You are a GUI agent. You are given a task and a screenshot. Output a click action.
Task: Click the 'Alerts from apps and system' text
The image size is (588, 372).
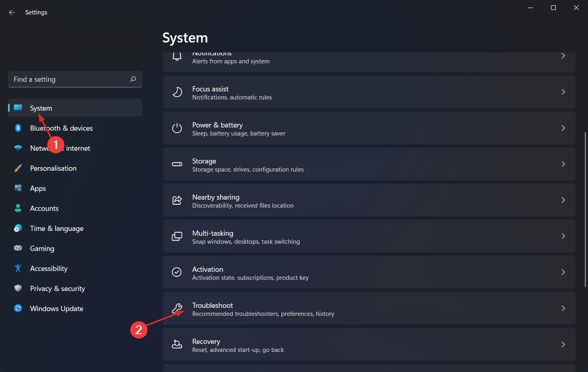coord(231,61)
